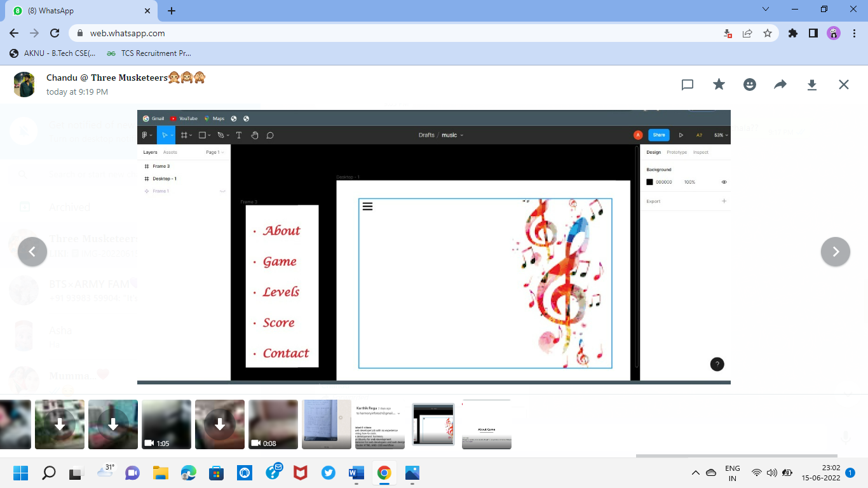Viewport: 868px width, 488px height.
Task: Switch to Microsoft Word in the taskbar
Action: 356,473
